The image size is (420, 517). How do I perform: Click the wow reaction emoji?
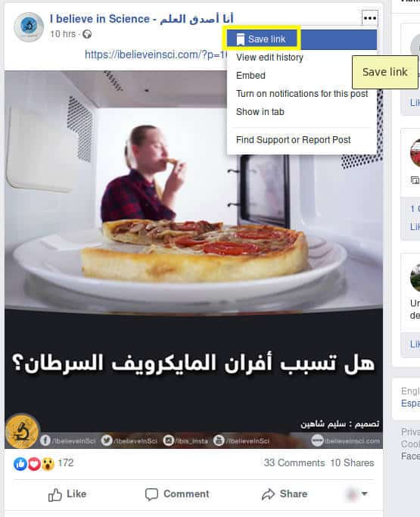pos(48,463)
